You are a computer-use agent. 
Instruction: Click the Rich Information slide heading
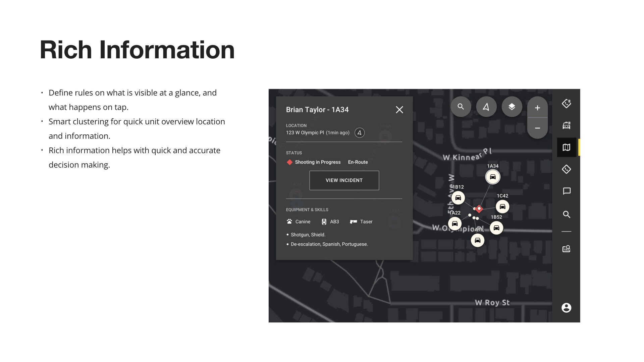[x=137, y=50]
